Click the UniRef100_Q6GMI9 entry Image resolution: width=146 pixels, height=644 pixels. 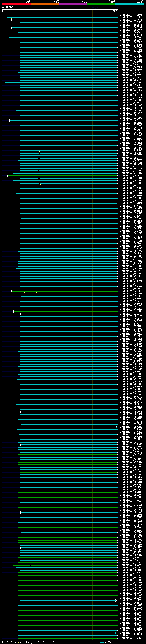(131, 610)
